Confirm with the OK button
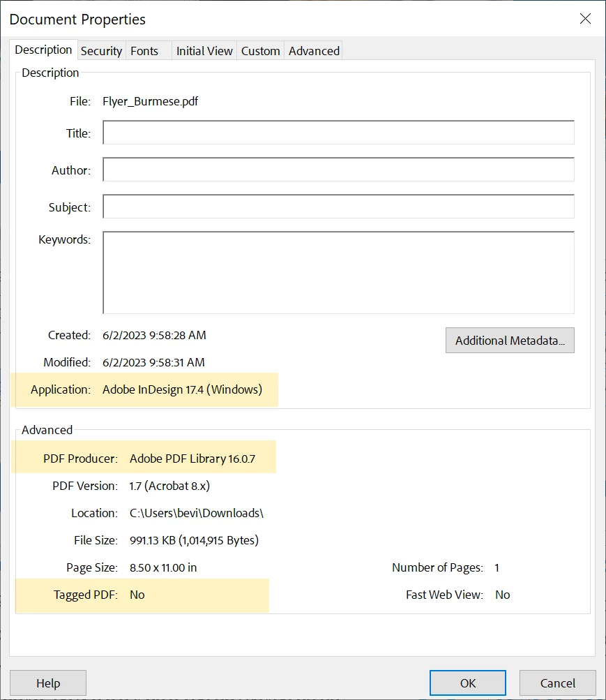606x700 pixels. pos(468,683)
